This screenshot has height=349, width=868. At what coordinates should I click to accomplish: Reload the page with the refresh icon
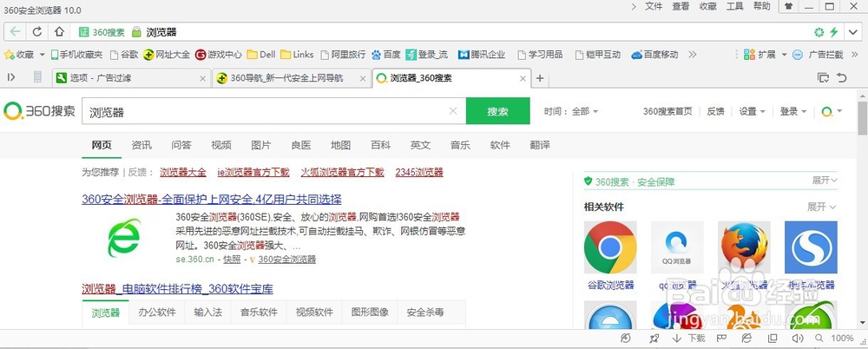click(x=37, y=31)
